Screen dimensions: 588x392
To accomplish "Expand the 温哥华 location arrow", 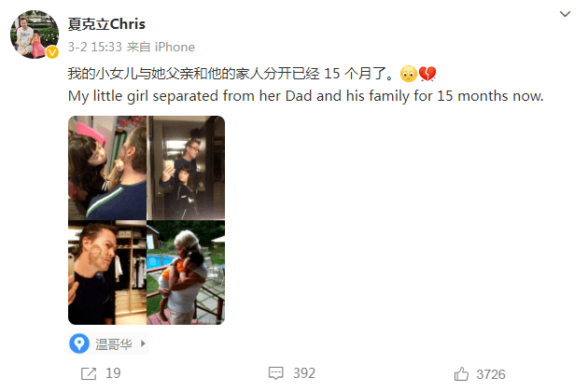I will [x=143, y=343].
